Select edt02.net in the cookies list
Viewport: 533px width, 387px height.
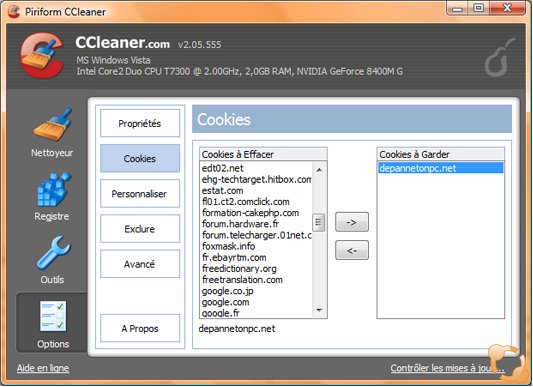coord(222,168)
